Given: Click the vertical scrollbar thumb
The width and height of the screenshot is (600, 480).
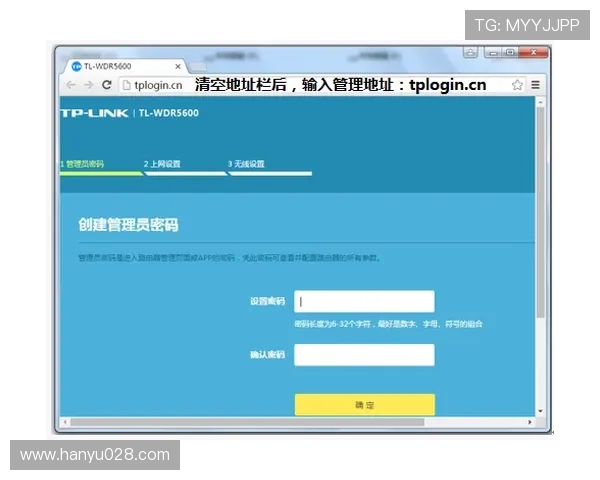Looking at the screenshot, I should pos(540,212).
